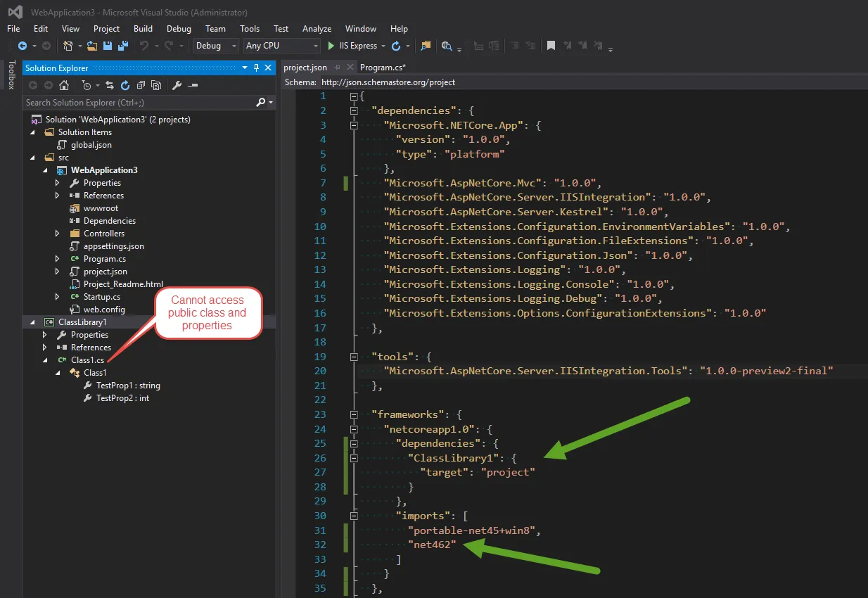868x598 pixels.
Task: Click the Home icon in Solution Explorer
Action: coord(64,85)
